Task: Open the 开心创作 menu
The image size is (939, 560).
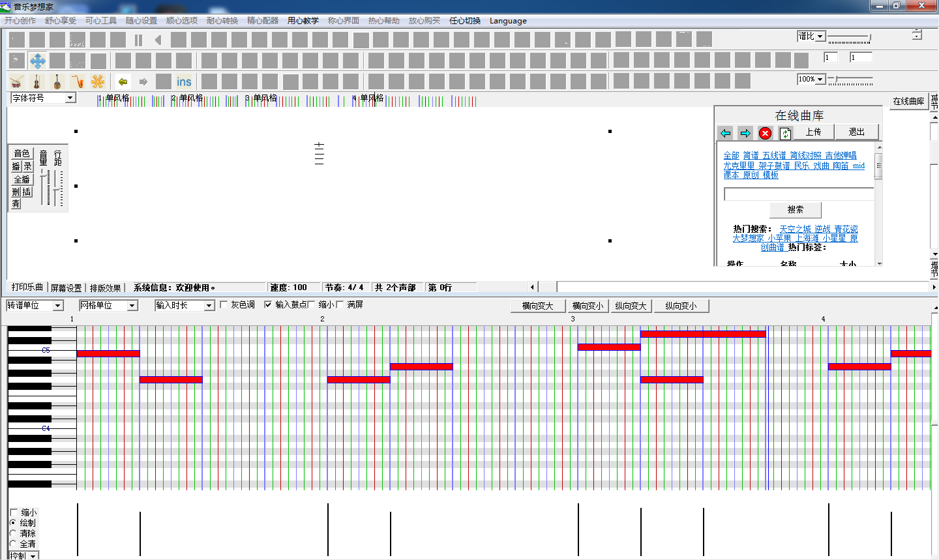Action: 20,21
